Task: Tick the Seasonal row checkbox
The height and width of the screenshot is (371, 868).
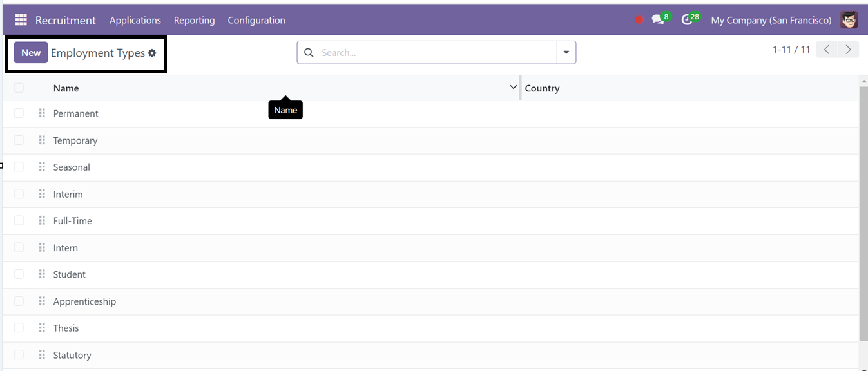Action: 19,167
